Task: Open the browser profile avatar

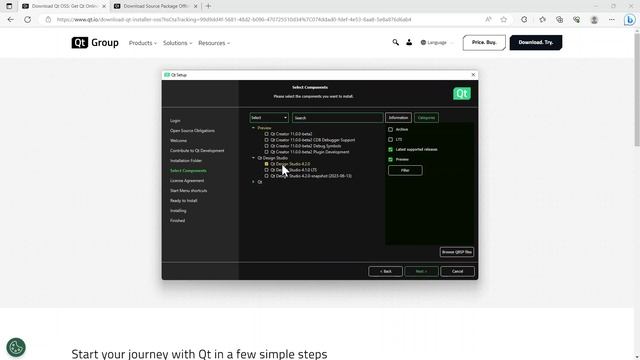Action: [x=594, y=20]
